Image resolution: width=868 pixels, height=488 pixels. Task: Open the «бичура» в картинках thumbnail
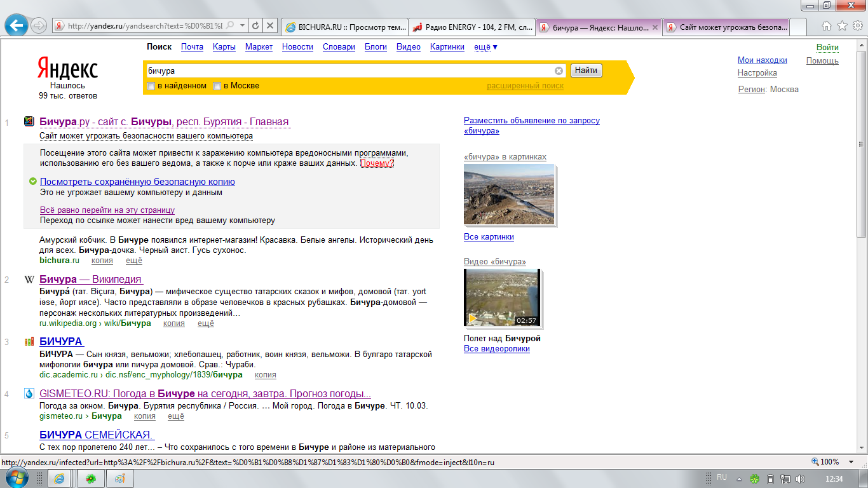(509, 194)
